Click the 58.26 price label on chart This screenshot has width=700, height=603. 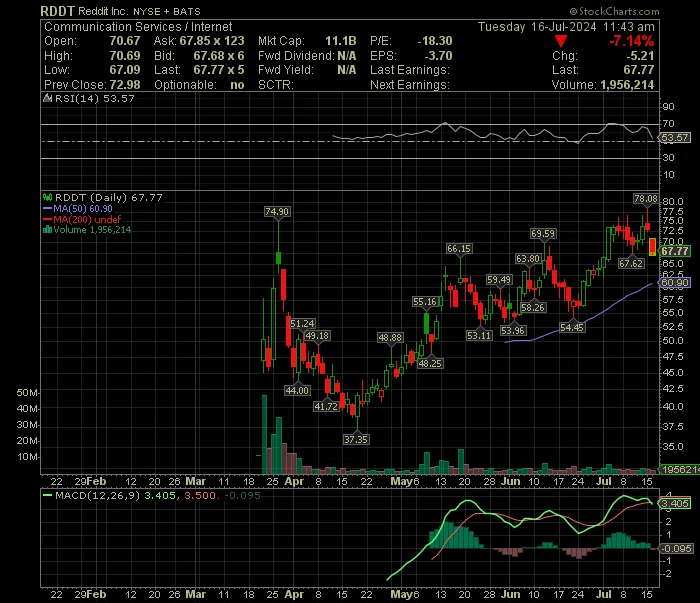click(x=533, y=308)
